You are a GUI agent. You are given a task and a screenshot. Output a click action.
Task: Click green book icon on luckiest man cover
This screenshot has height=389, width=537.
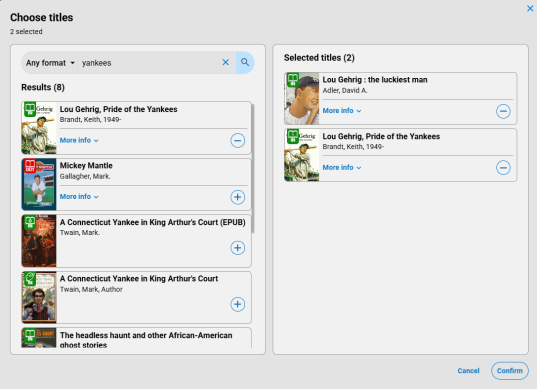293,80
